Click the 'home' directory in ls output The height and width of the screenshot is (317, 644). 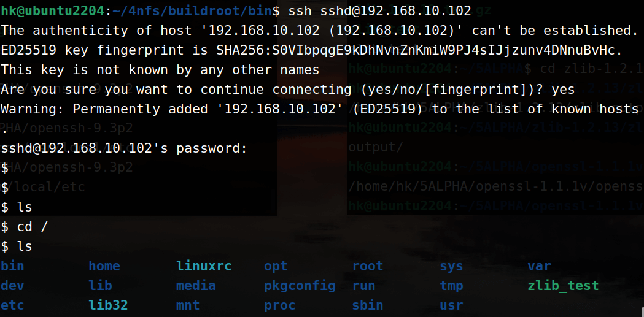click(x=104, y=266)
